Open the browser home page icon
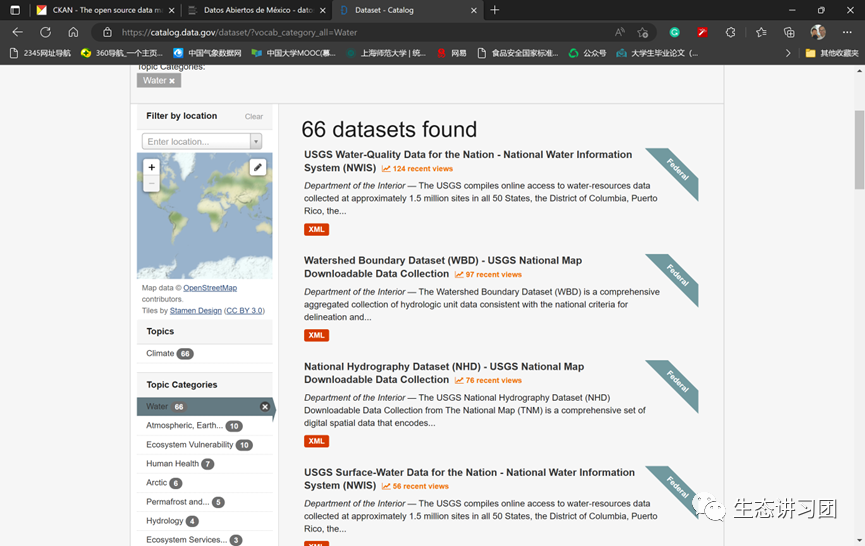The height and width of the screenshot is (546, 865). 73,33
